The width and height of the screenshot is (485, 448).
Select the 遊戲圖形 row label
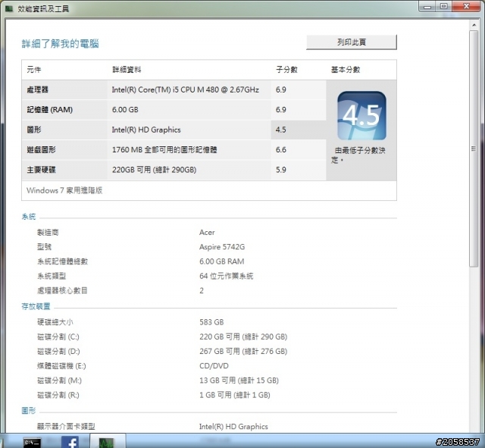(41, 150)
